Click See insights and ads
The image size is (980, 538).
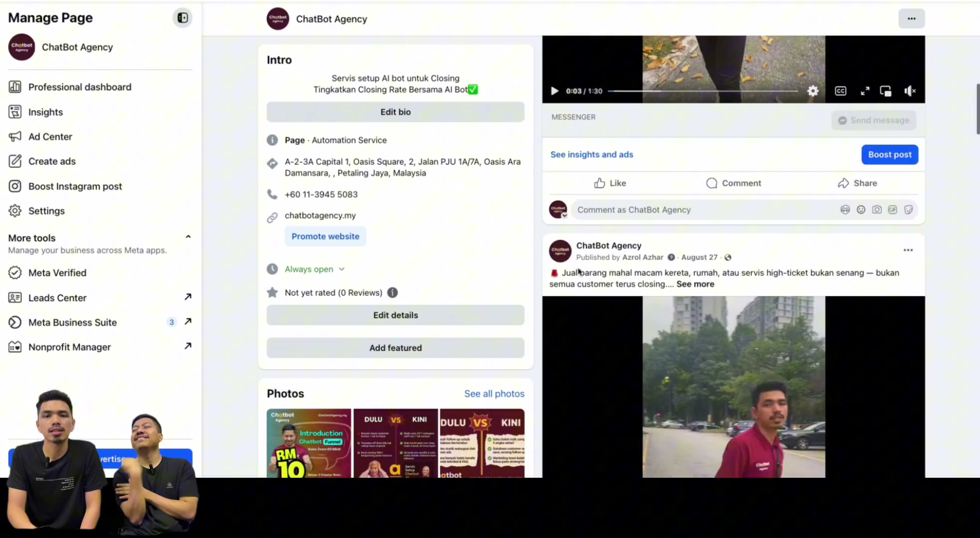592,154
